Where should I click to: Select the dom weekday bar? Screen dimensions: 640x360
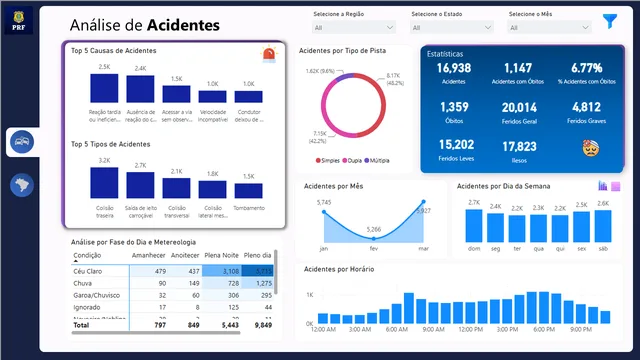[474, 226]
